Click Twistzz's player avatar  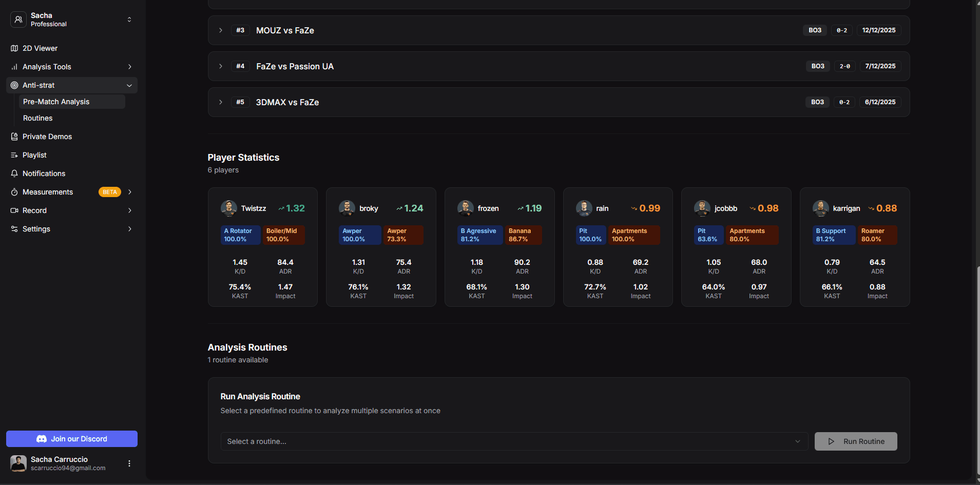click(228, 208)
